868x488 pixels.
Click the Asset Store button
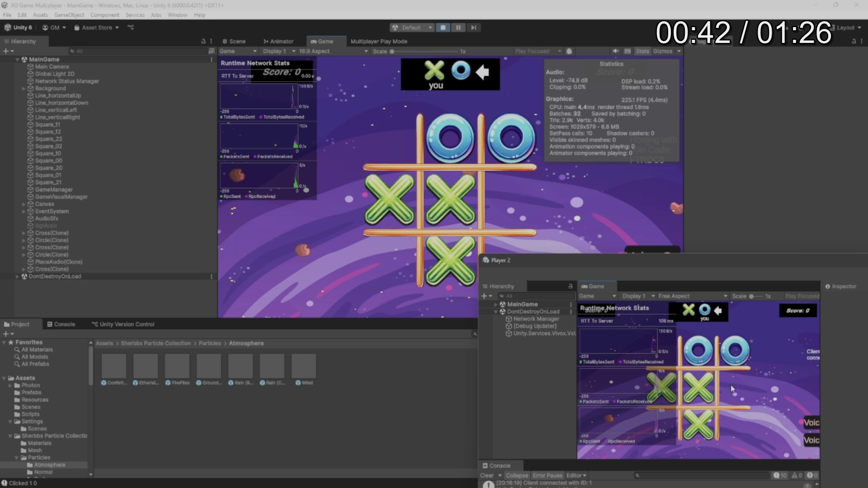tap(96, 28)
